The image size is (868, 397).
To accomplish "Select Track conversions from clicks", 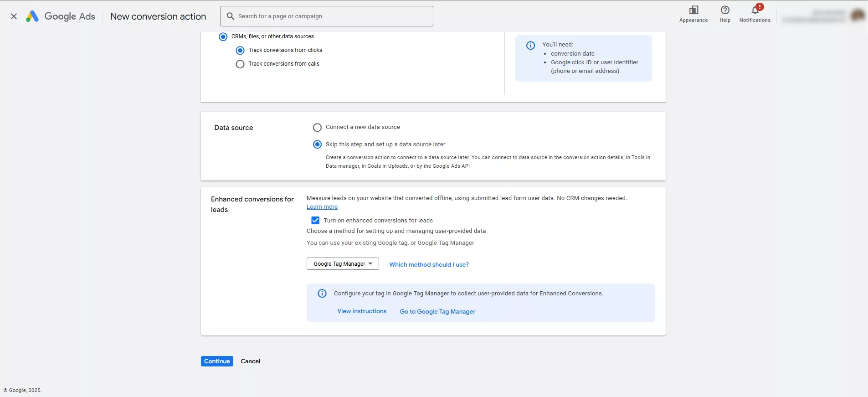I will (x=240, y=51).
